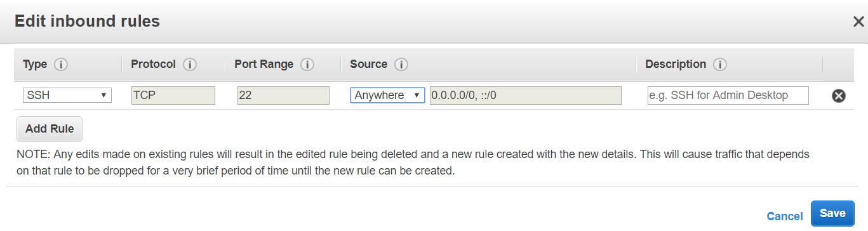
Task: Close the Edit inbound rules dialog
Action: coord(858,22)
